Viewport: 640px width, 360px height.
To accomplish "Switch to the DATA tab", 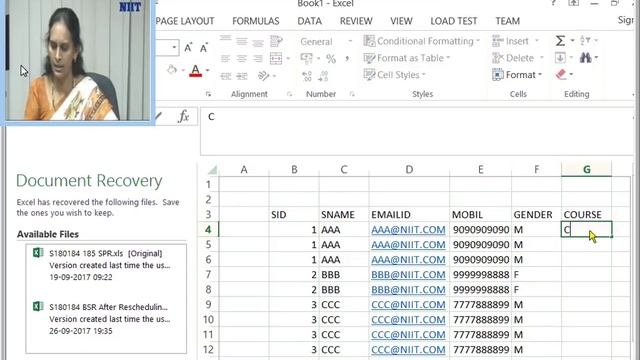I will point(309,21).
